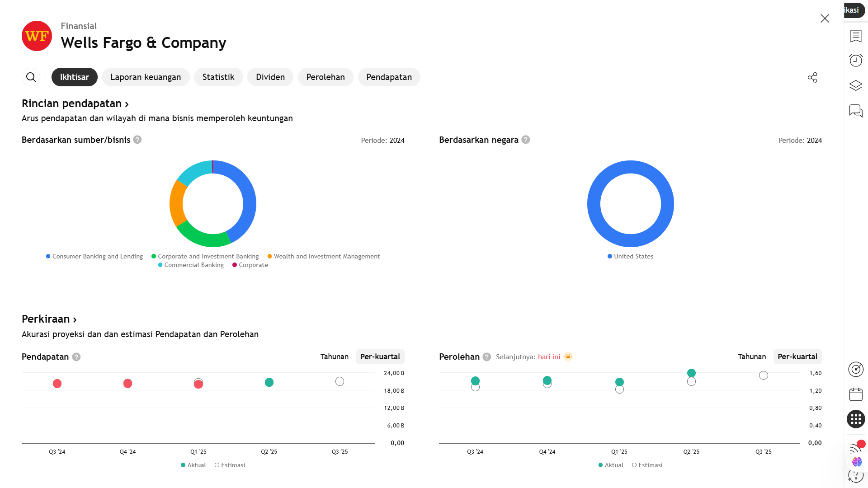Open the layers object tree icon
Viewport: 868px width, 488px height.
pyautogui.click(x=855, y=85)
